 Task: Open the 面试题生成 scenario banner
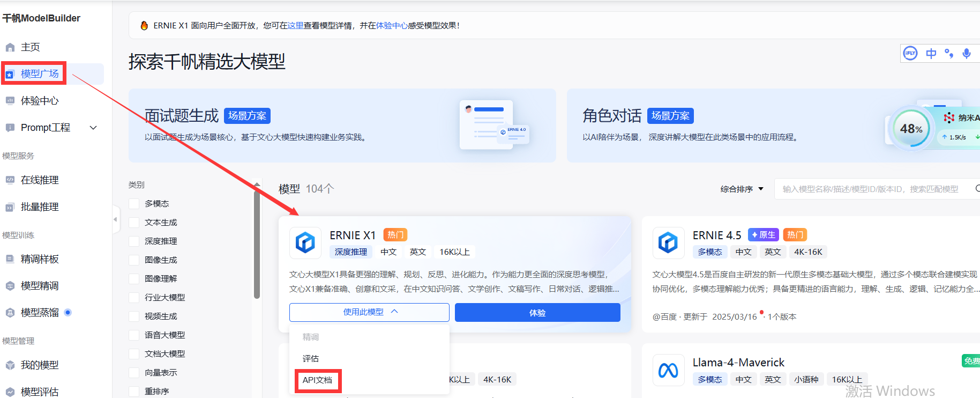click(x=342, y=126)
